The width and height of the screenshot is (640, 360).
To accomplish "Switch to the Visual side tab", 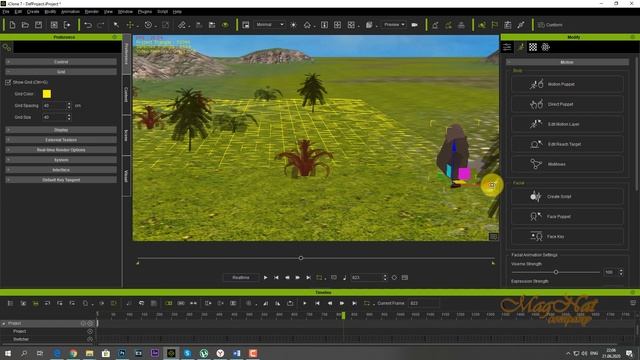I will pos(126,176).
